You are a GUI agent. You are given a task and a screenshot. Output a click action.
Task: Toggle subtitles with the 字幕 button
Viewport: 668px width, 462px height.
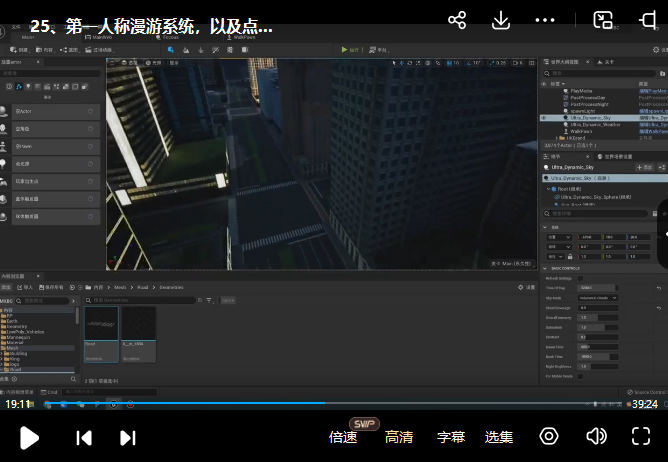coord(451,437)
